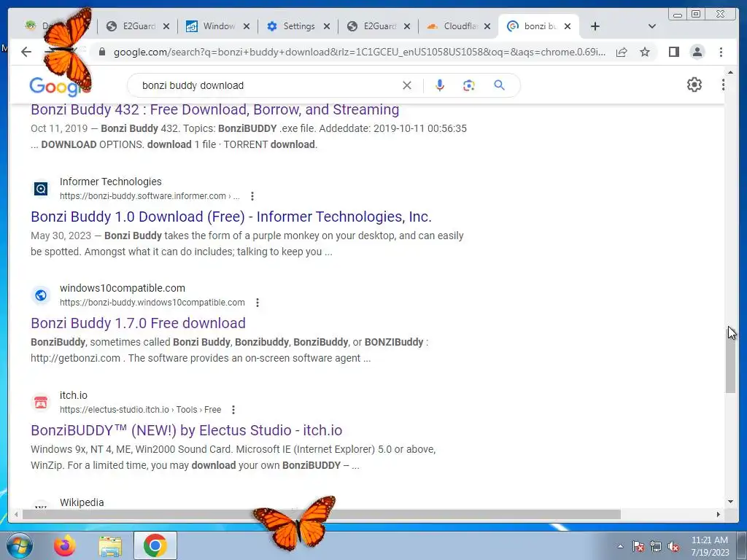Open Action Center flag in system tray
The image size is (747, 560).
638,547
